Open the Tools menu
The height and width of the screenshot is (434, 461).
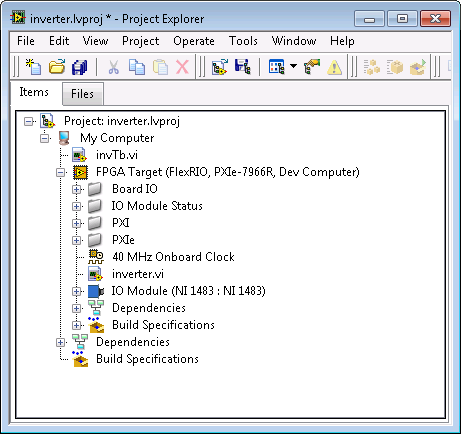[243, 41]
